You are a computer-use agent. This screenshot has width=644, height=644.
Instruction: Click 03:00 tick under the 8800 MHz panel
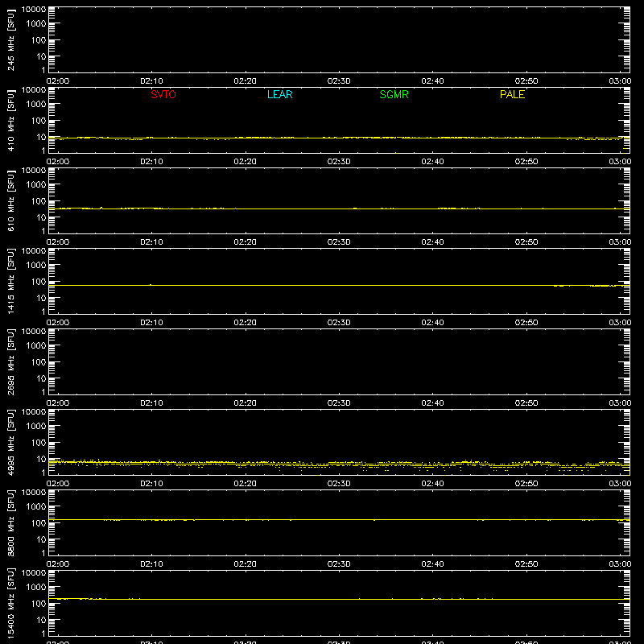(620, 564)
